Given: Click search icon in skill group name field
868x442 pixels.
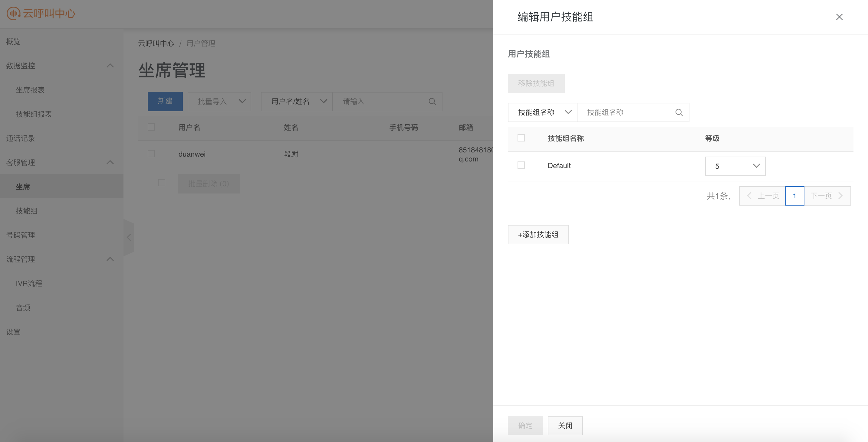Looking at the screenshot, I should point(679,112).
